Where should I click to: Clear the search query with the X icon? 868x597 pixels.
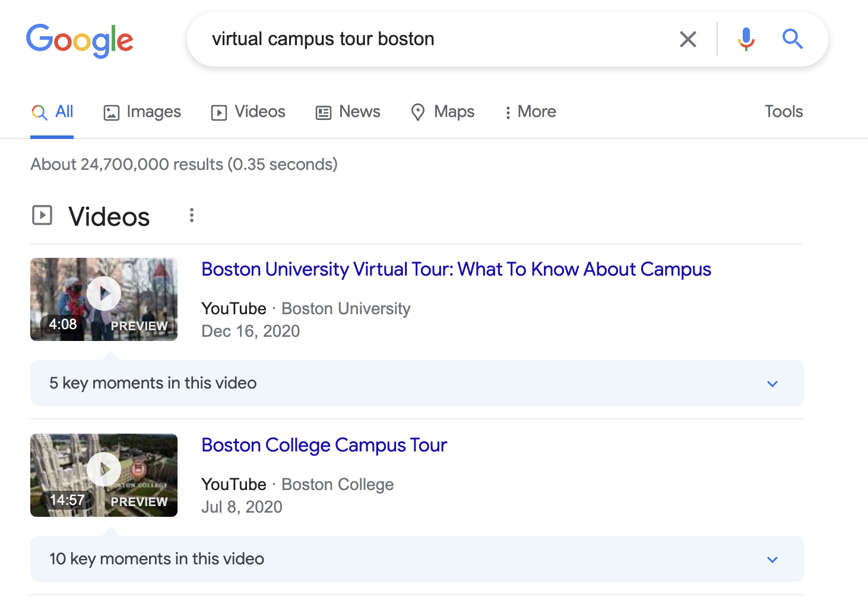(x=688, y=39)
